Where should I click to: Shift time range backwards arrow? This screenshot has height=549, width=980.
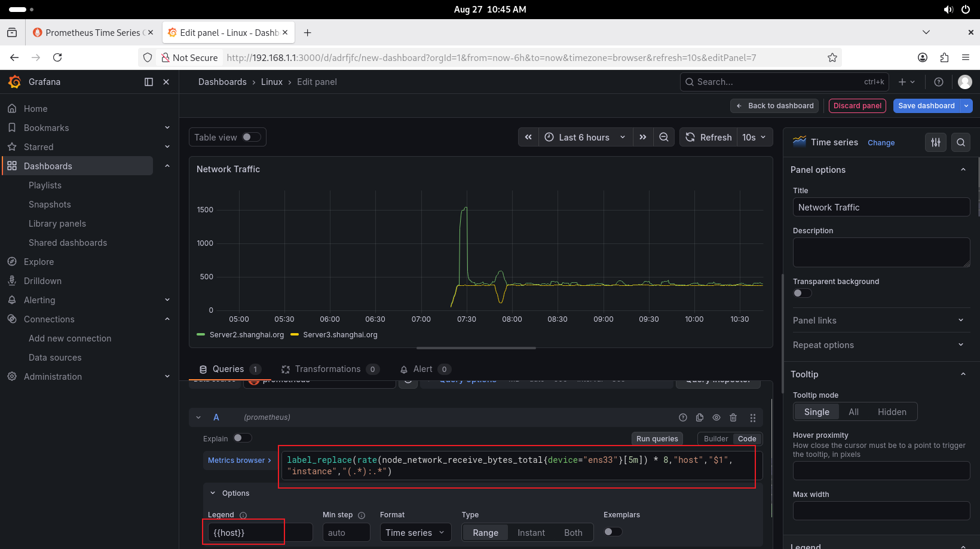(x=528, y=137)
